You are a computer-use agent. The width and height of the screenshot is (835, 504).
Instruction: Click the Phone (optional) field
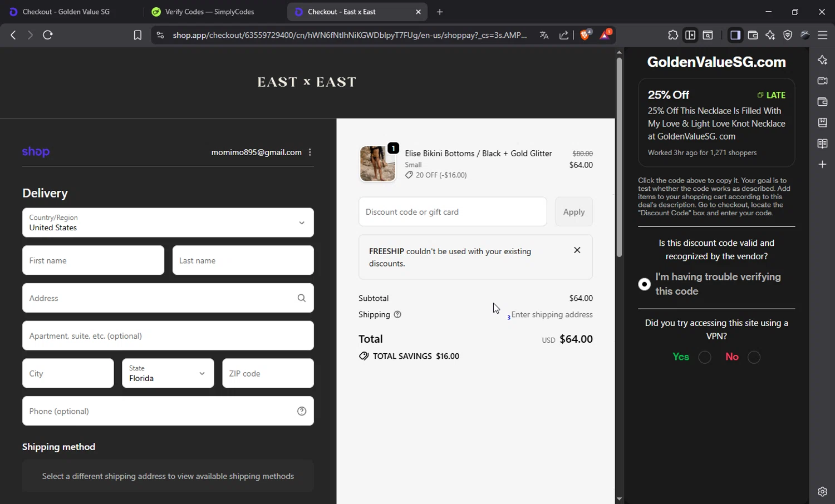point(168,411)
